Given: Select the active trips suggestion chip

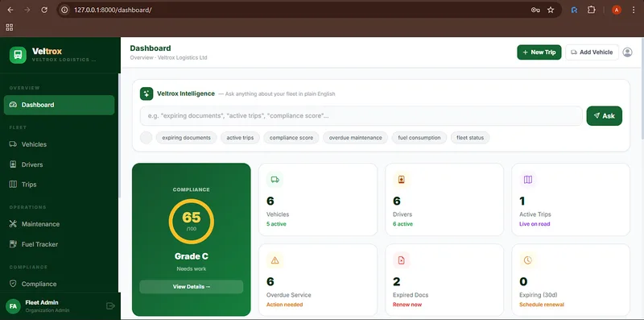Looking at the screenshot, I should point(240,138).
